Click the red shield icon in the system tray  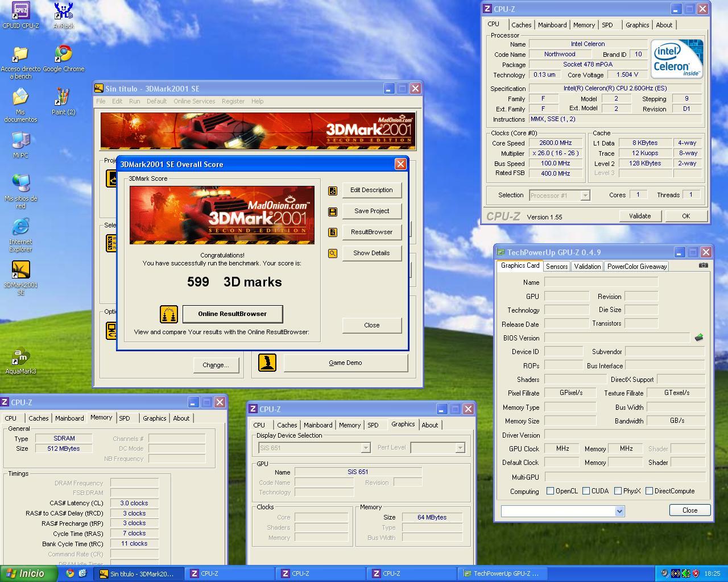coord(696,573)
